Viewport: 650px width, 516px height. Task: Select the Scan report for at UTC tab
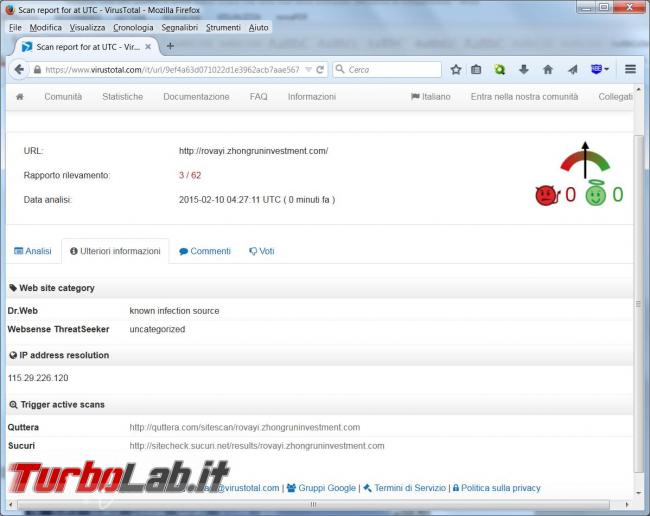point(87,47)
